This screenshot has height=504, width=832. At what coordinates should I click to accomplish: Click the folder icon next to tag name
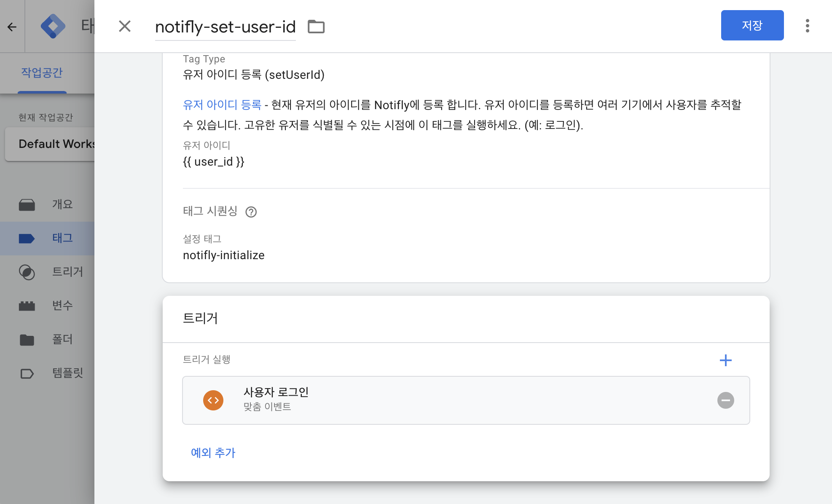pos(316,26)
